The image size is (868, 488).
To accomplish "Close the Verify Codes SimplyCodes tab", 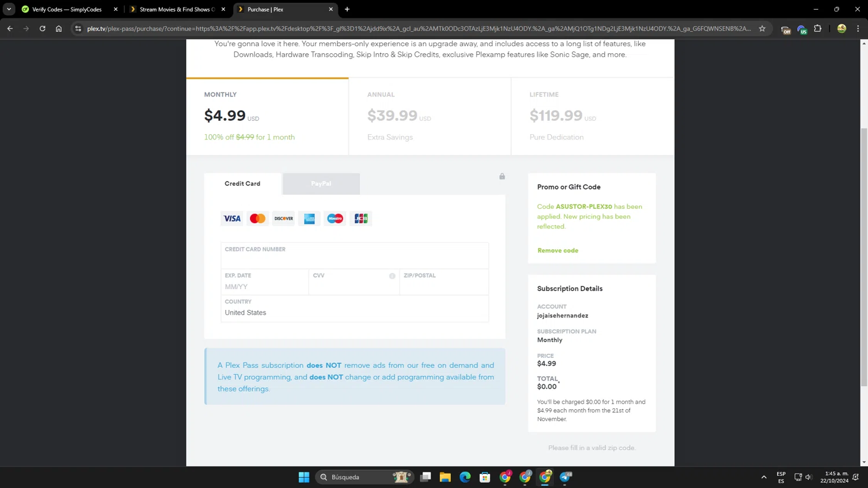I will click(x=116, y=9).
